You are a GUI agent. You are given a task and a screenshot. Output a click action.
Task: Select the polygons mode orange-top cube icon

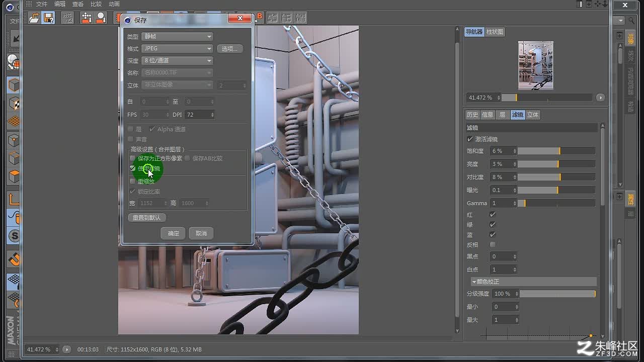coord(14,176)
